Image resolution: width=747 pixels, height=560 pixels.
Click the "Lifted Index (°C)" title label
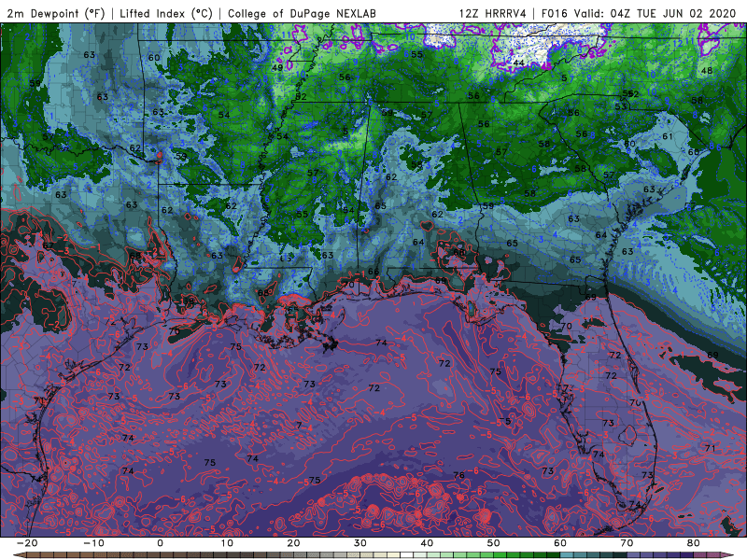click(x=166, y=13)
